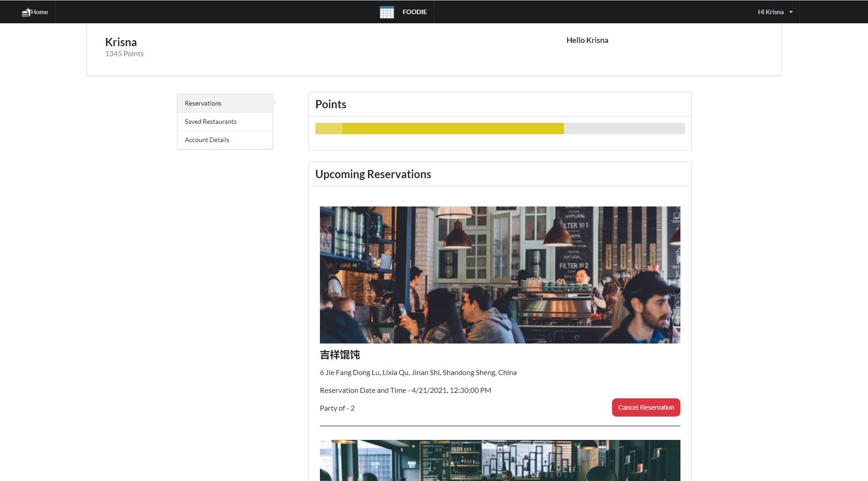The width and height of the screenshot is (868, 481).
Task: Click the FOODIE brand name
Action: point(414,12)
